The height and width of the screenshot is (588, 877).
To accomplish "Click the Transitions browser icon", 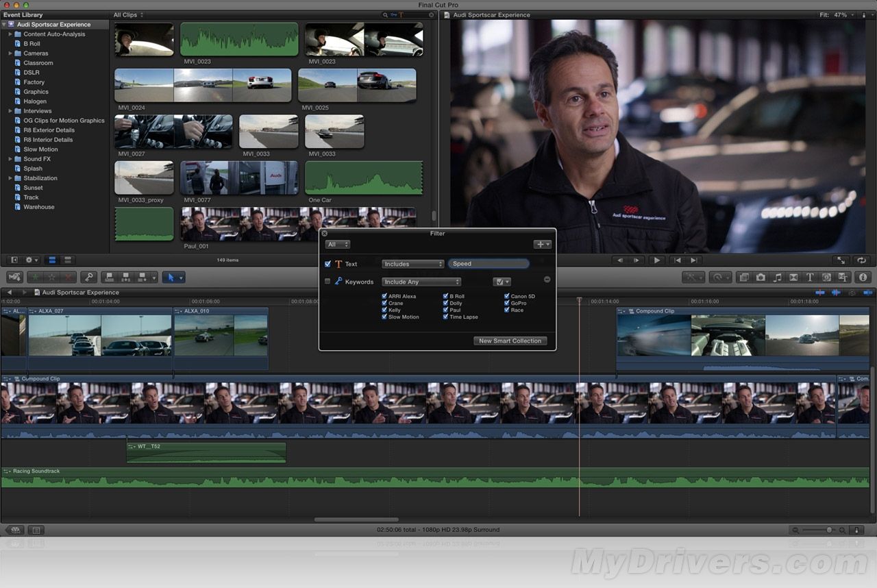I will (x=794, y=277).
